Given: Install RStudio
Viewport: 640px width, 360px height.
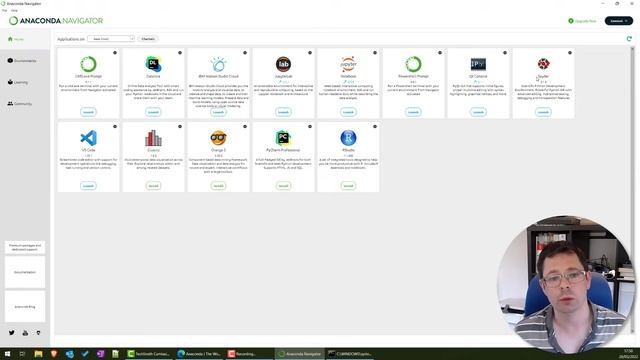Looking at the screenshot, I should point(348,186).
